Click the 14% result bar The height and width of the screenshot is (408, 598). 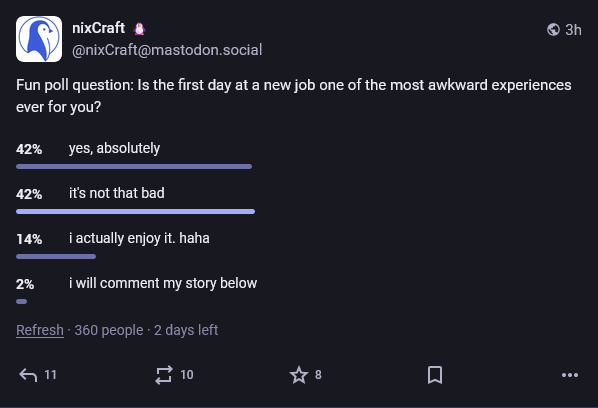tap(56, 257)
